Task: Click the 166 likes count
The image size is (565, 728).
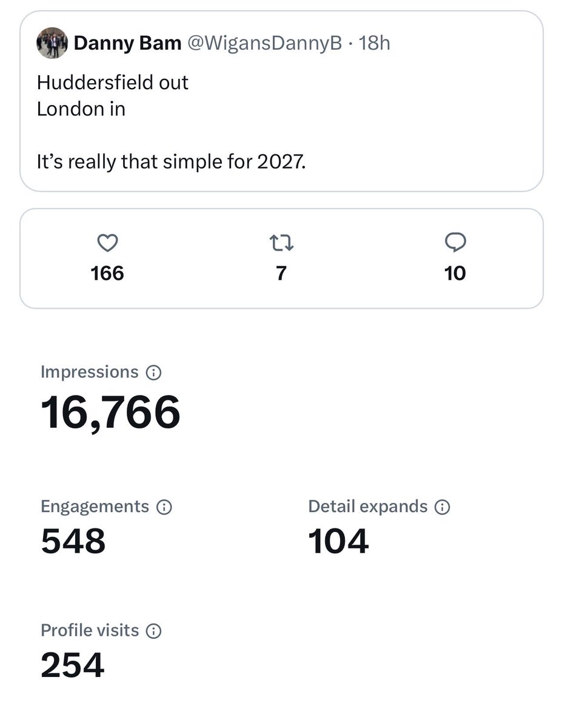Action: point(107,273)
